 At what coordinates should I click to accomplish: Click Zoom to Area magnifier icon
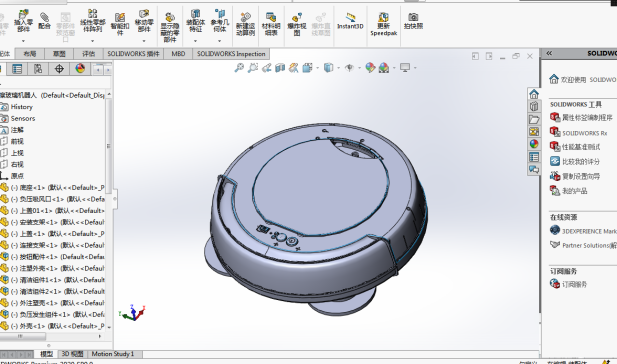pos(253,68)
